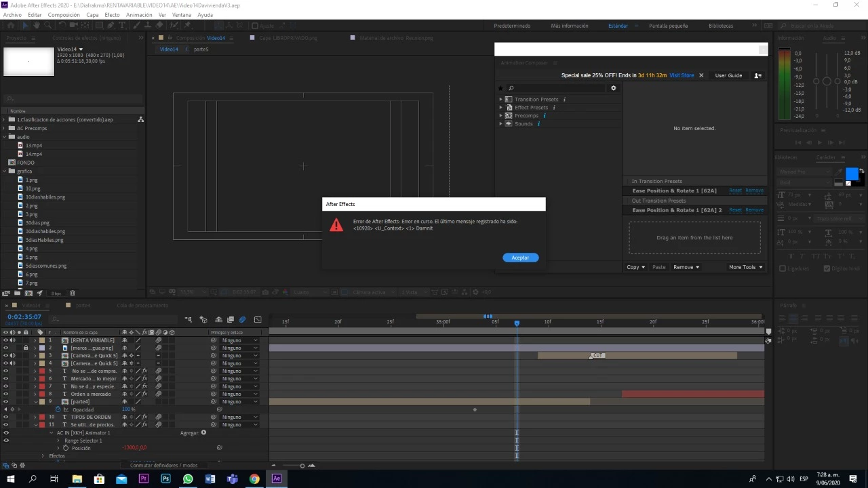Open the timeline graph editor
Screen dimensions: 868x488
(258, 319)
